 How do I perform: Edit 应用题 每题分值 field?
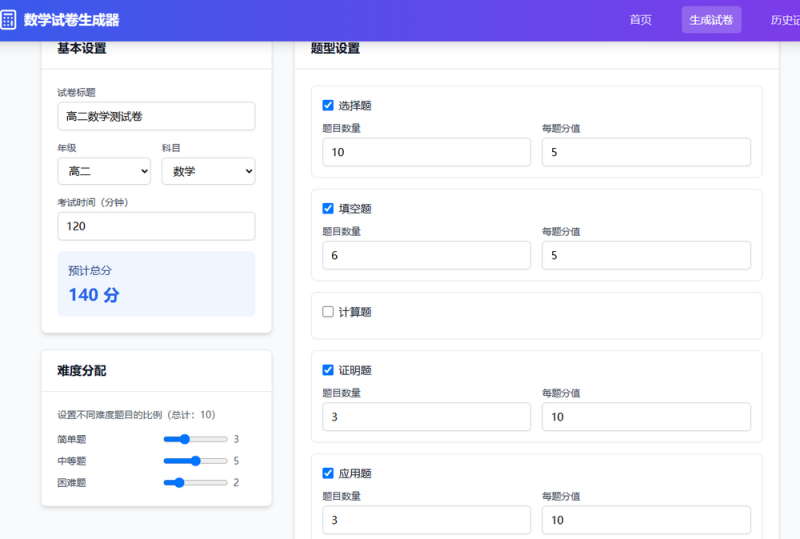pyautogui.click(x=646, y=520)
